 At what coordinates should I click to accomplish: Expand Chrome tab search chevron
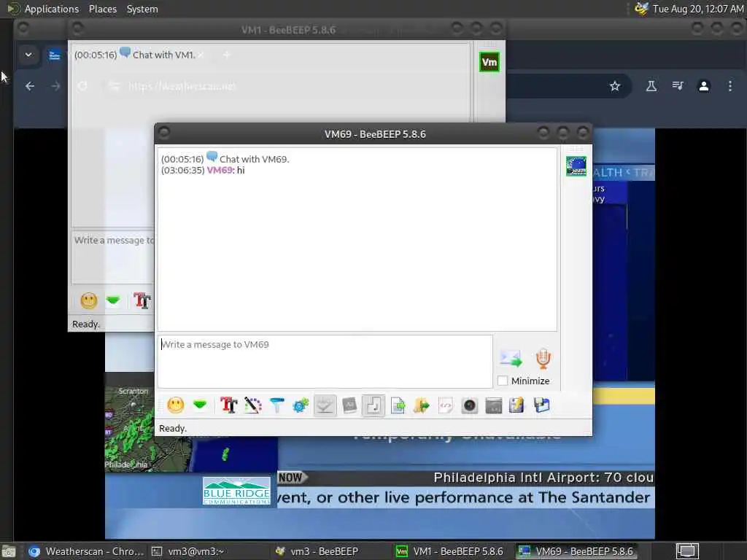[28, 55]
